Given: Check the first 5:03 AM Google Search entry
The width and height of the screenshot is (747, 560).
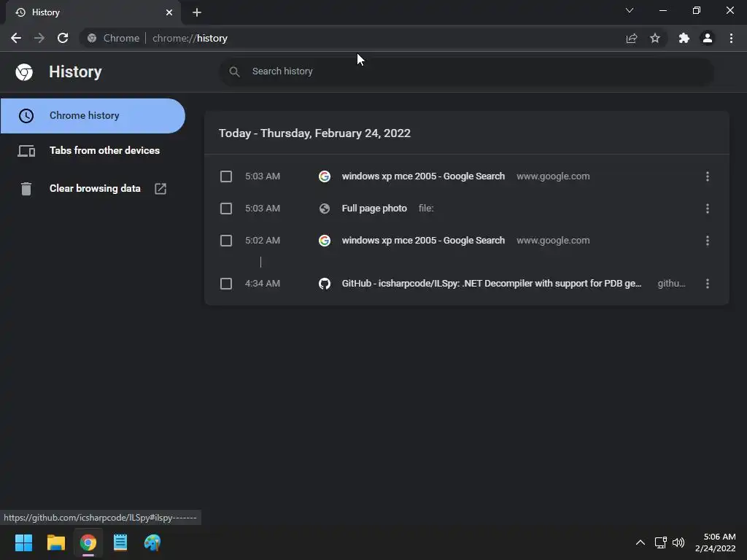Looking at the screenshot, I should click(x=226, y=176).
